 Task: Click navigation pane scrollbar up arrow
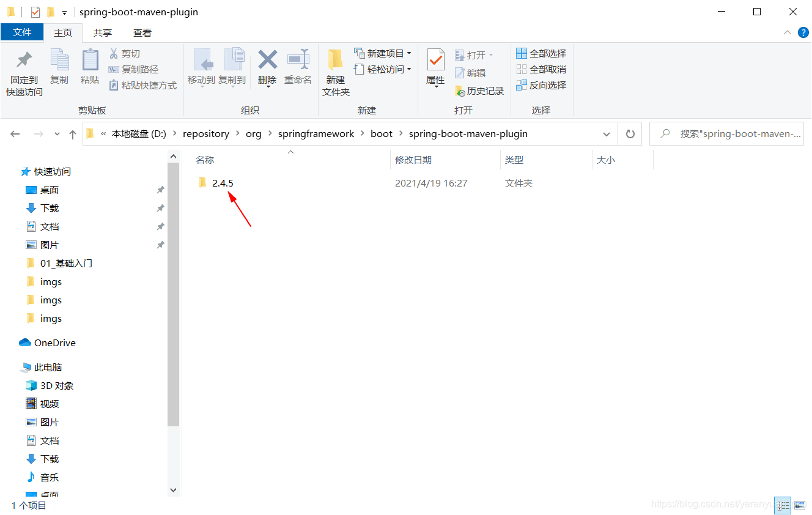pos(173,156)
